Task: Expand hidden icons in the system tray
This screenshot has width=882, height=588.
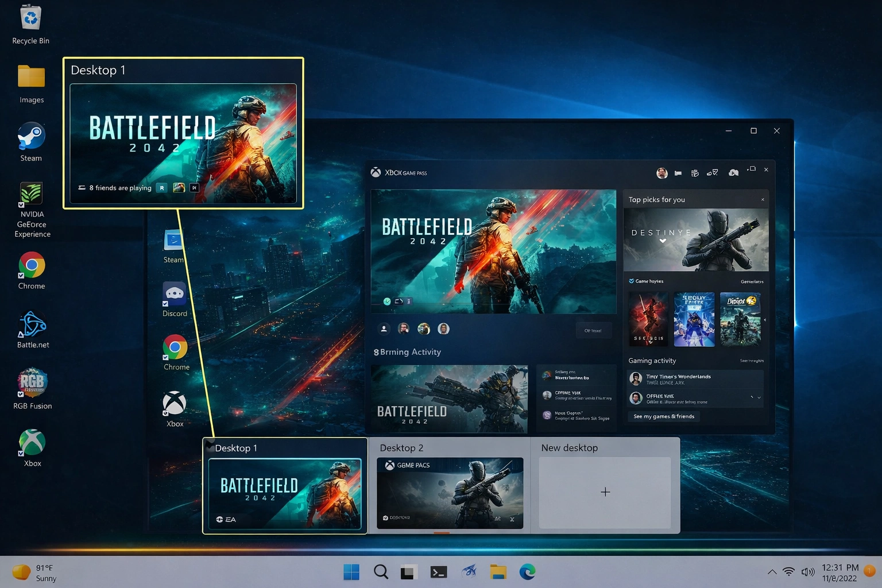Action: pyautogui.click(x=772, y=572)
